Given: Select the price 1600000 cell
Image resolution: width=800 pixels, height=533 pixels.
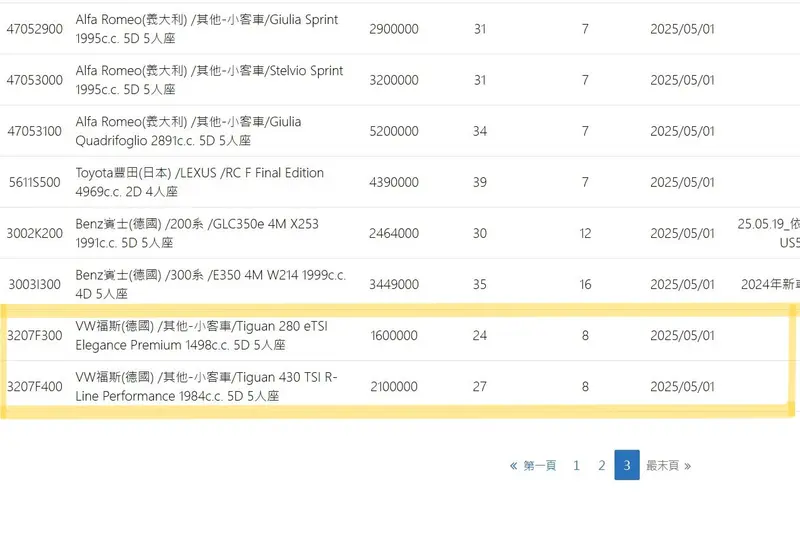Looking at the screenshot, I should tap(394, 335).
